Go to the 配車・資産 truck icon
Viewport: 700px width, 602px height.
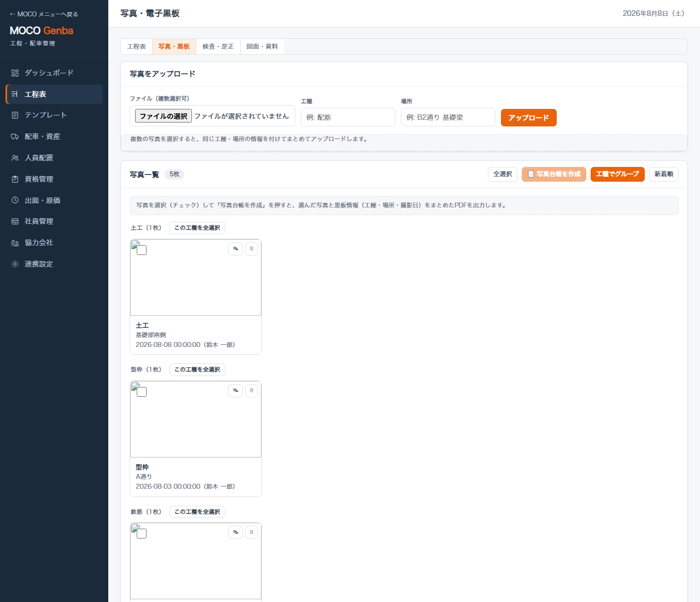15,137
